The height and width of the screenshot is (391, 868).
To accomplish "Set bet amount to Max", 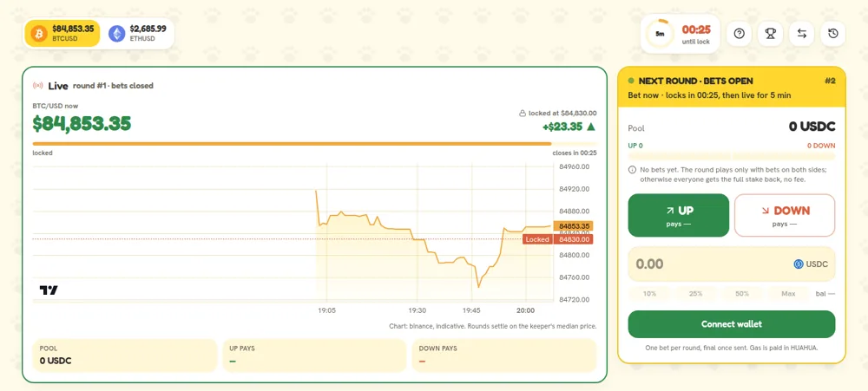I will (788, 293).
